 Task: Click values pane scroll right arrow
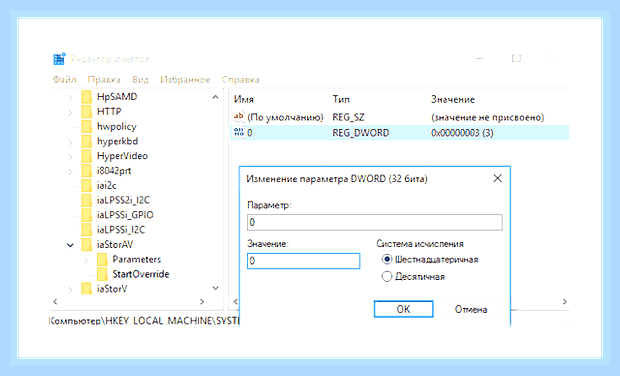point(565,301)
